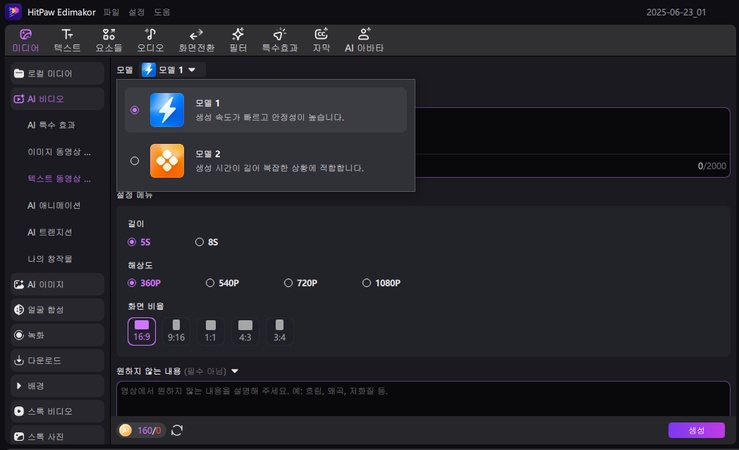Click the HitPaw Edimakor logo icon
This screenshot has width=739, height=450.
13,12
